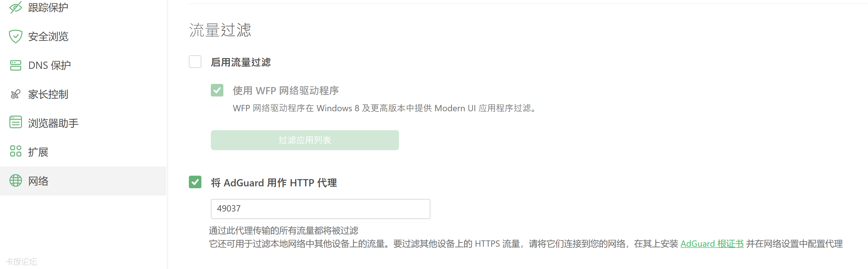Click the Tracking Protection eye icon
Viewport: 868px width, 269px height.
point(15,7)
